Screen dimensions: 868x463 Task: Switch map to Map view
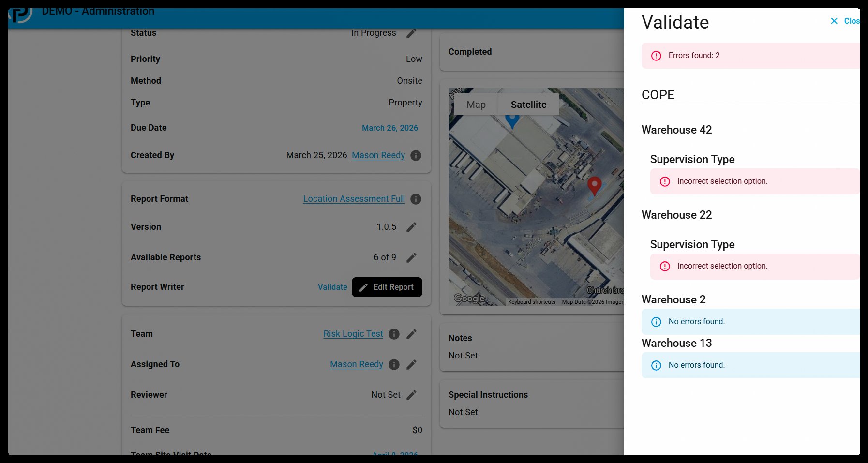[476, 105]
